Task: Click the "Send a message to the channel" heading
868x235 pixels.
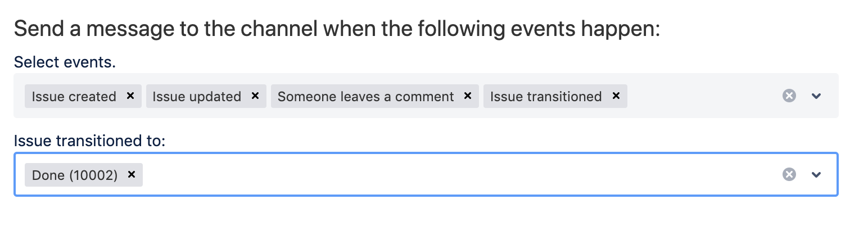Action: point(336,28)
